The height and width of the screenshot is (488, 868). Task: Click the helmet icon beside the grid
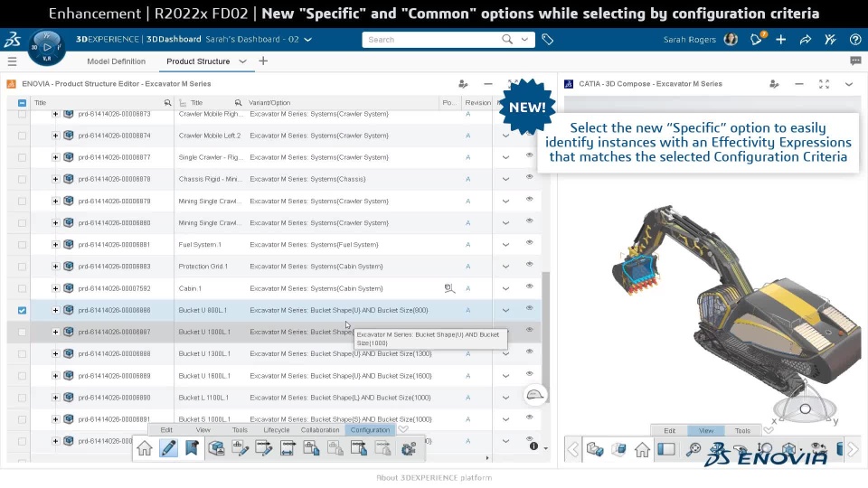point(534,395)
